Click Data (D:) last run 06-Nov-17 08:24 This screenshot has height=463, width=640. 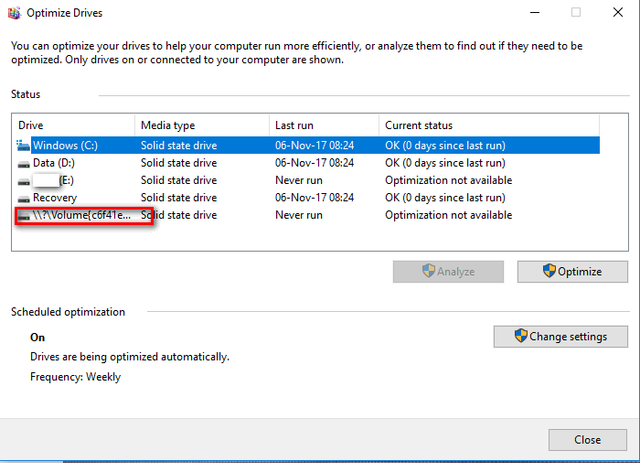pos(314,163)
